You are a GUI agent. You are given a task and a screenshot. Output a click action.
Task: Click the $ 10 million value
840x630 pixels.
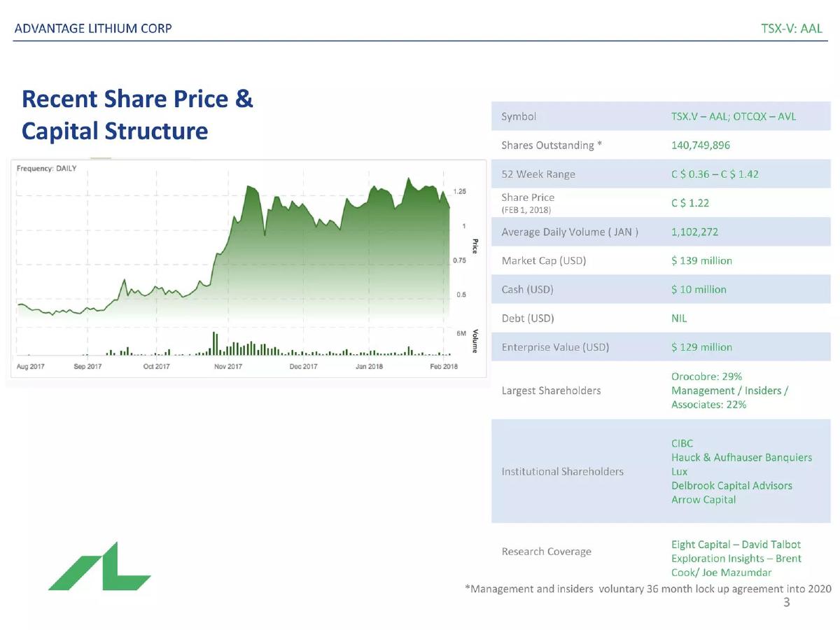(x=699, y=289)
